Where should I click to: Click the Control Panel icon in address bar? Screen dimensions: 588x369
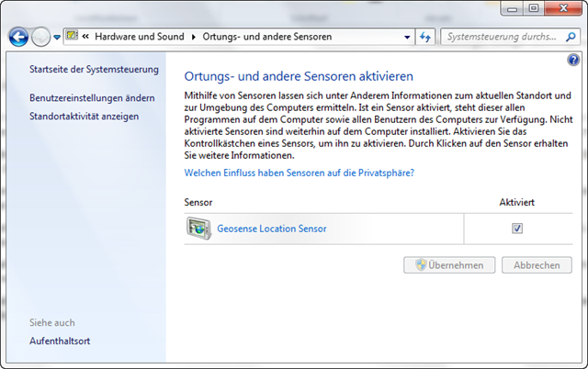[x=72, y=37]
